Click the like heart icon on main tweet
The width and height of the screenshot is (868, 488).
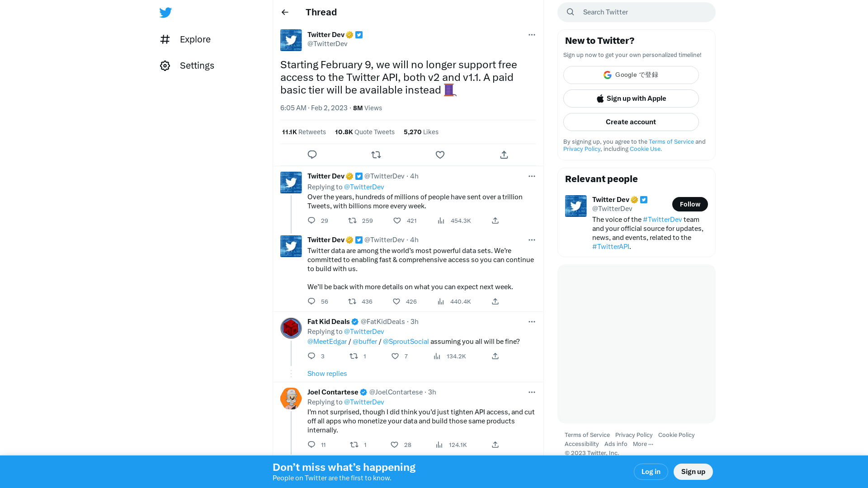pos(440,155)
